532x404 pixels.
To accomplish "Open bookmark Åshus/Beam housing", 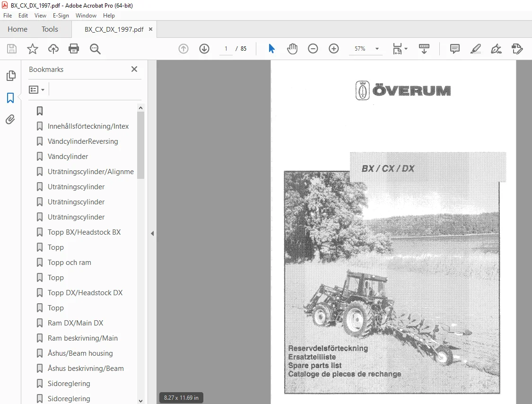I will click(80, 353).
